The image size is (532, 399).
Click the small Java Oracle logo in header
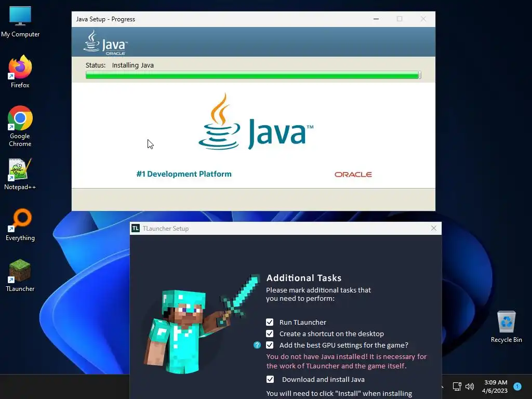pyautogui.click(x=105, y=43)
